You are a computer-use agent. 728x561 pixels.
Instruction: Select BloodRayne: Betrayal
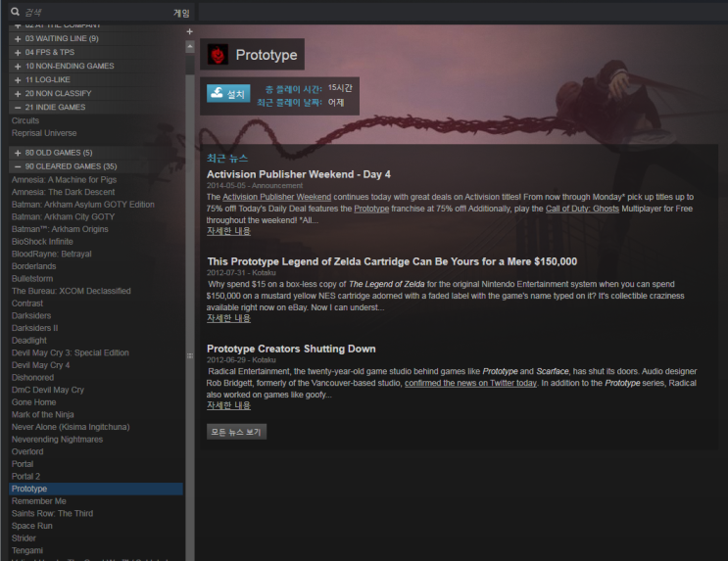(52, 254)
